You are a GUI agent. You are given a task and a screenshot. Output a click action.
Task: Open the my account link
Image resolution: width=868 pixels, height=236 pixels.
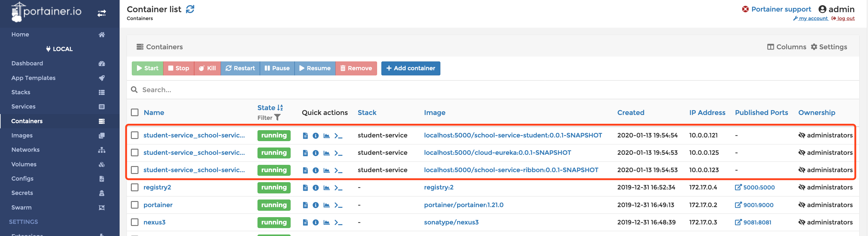[811, 19]
